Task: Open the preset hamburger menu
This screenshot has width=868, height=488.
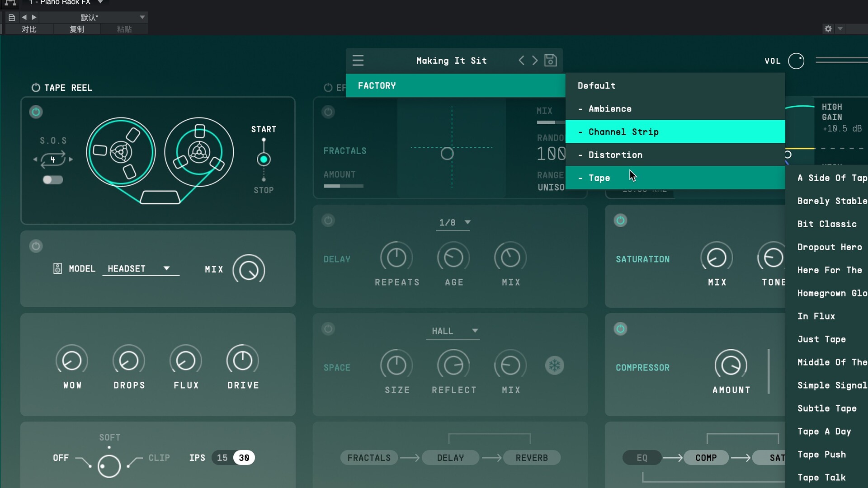Action: pos(358,61)
